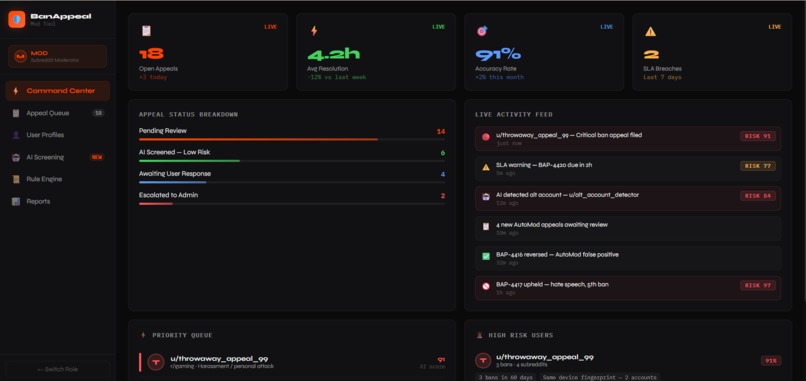Click the User Profiles person icon
Viewport: 806px width, 381px height.
16,135
